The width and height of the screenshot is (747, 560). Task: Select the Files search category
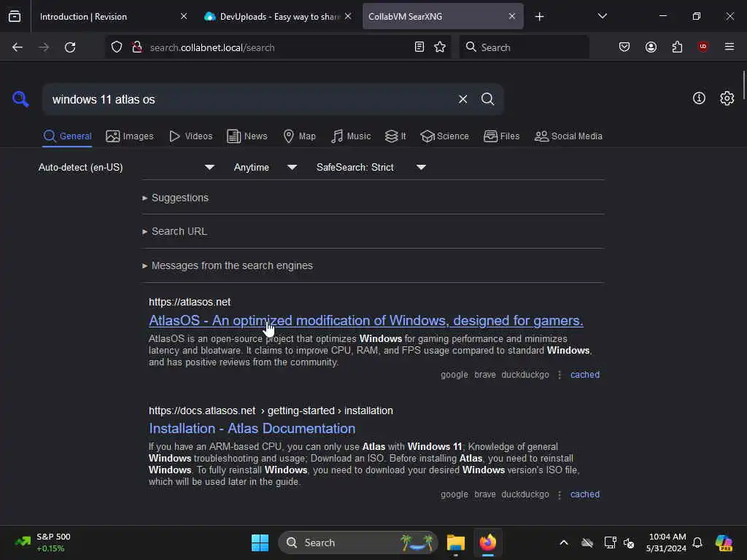pyautogui.click(x=502, y=136)
